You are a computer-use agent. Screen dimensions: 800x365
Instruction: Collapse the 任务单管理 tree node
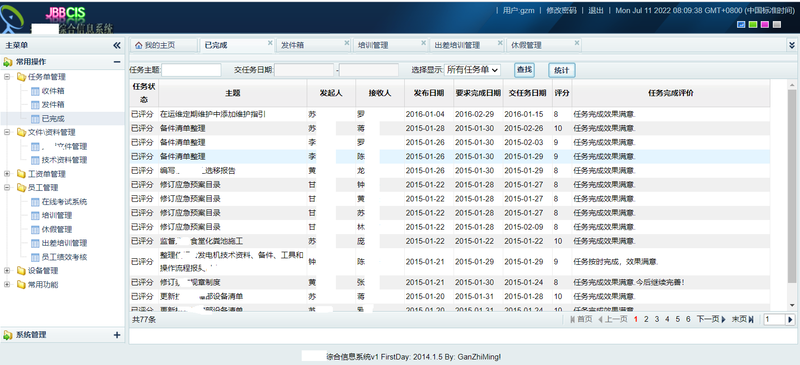pos(7,77)
